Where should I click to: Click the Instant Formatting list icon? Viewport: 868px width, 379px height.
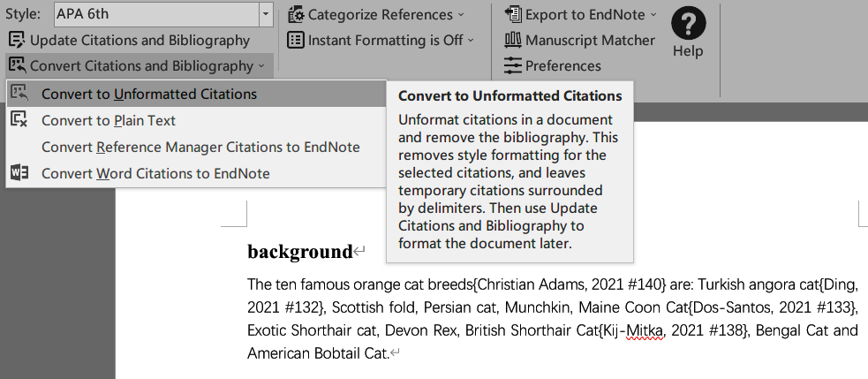tap(296, 40)
